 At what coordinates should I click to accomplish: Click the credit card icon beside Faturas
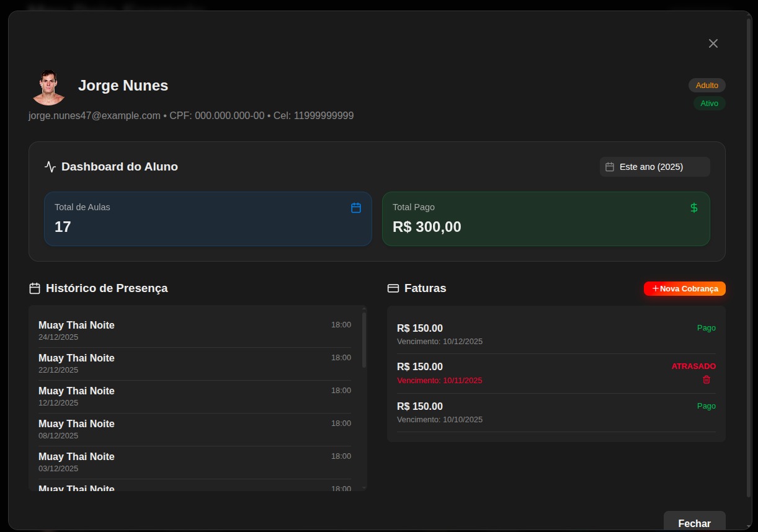[x=393, y=288]
